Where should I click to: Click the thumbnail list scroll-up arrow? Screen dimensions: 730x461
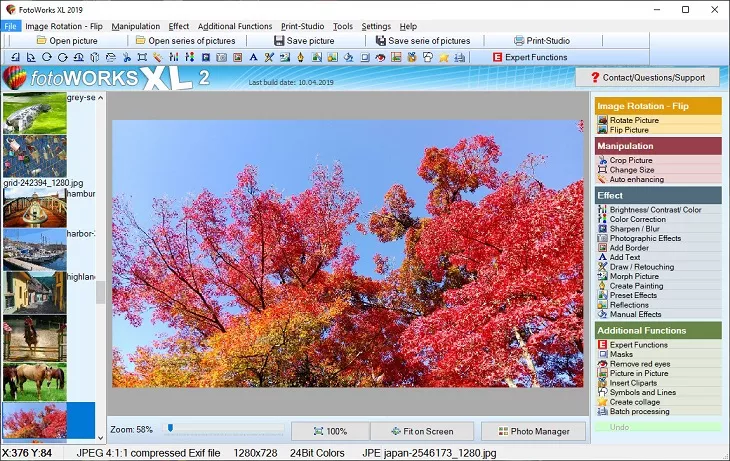pyautogui.click(x=101, y=98)
